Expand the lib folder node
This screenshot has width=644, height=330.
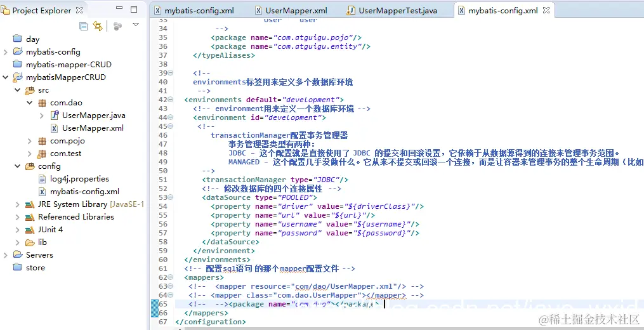17,243
